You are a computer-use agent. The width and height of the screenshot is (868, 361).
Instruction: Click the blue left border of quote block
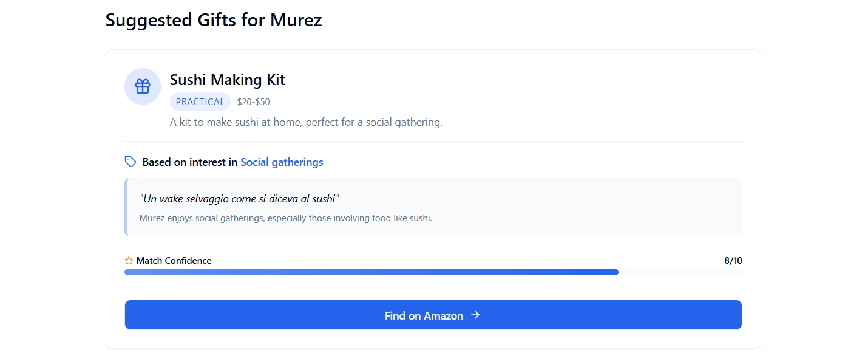click(x=126, y=207)
